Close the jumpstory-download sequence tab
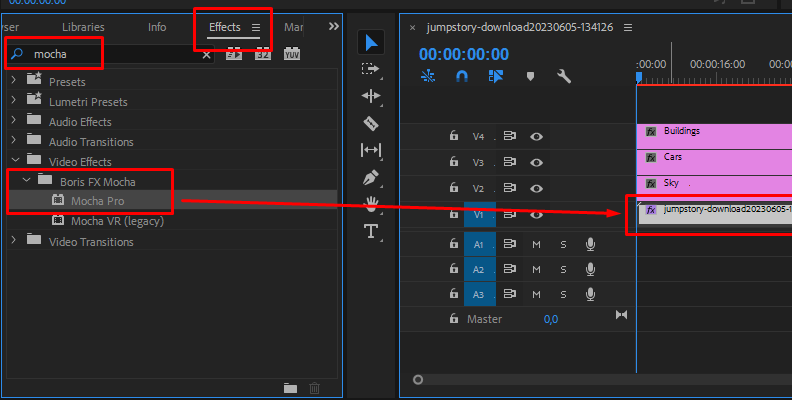This screenshot has height=400, width=792. pos(412,28)
